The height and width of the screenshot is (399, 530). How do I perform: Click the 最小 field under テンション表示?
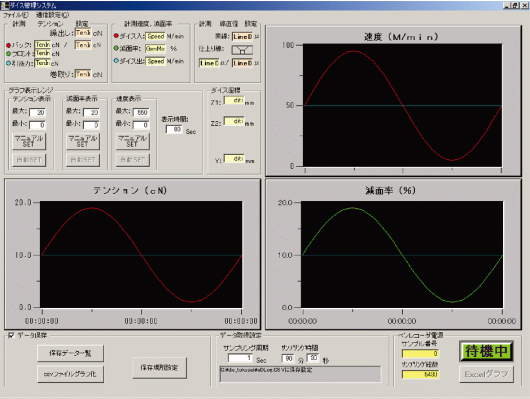coord(38,125)
